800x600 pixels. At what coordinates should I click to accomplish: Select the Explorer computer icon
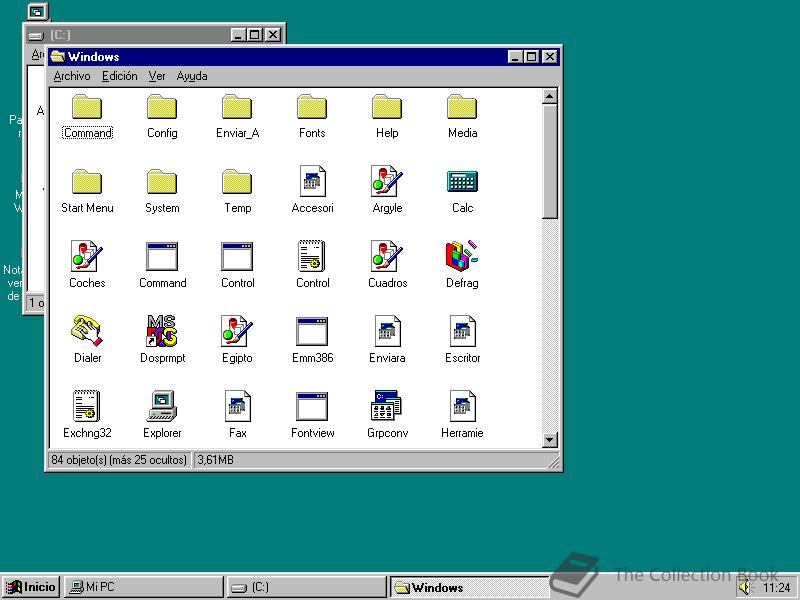click(x=162, y=406)
